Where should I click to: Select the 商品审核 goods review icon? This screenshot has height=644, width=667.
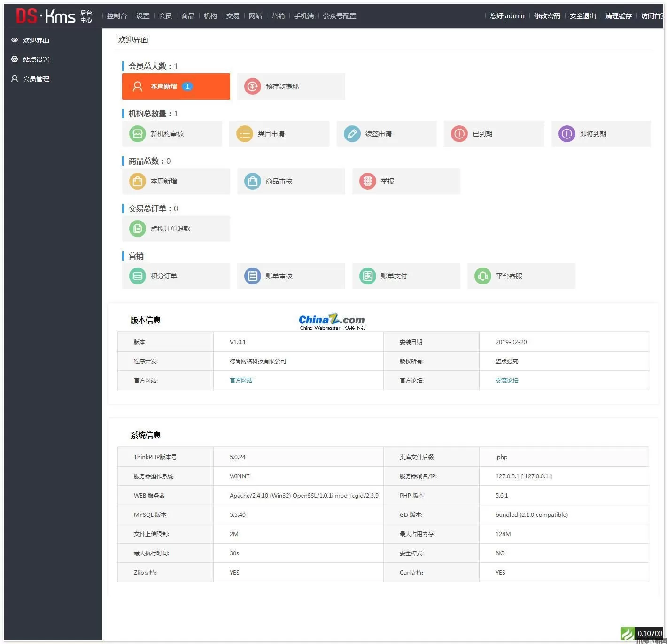[x=252, y=181]
